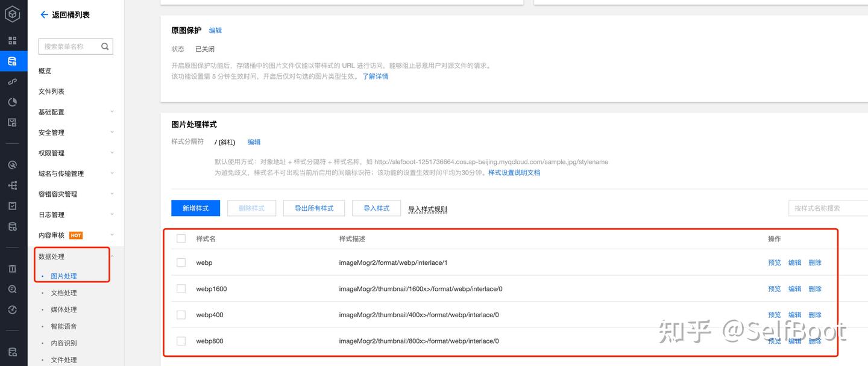Open the grid/dashboard icon below the logo
Image resolution: width=868 pixels, height=366 pixels.
pyautogui.click(x=13, y=40)
